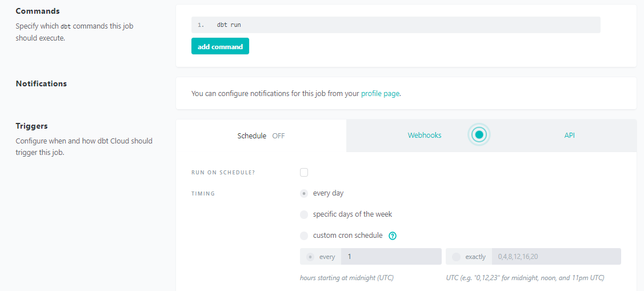The image size is (644, 291).
Task: Click the TIMING field label
Action: [x=203, y=194]
